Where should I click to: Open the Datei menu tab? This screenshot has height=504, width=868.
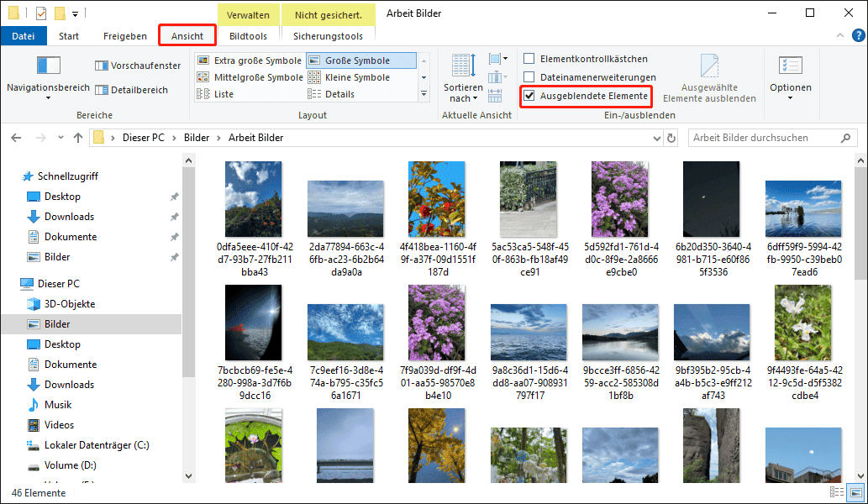pyautogui.click(x=24, y=36)
